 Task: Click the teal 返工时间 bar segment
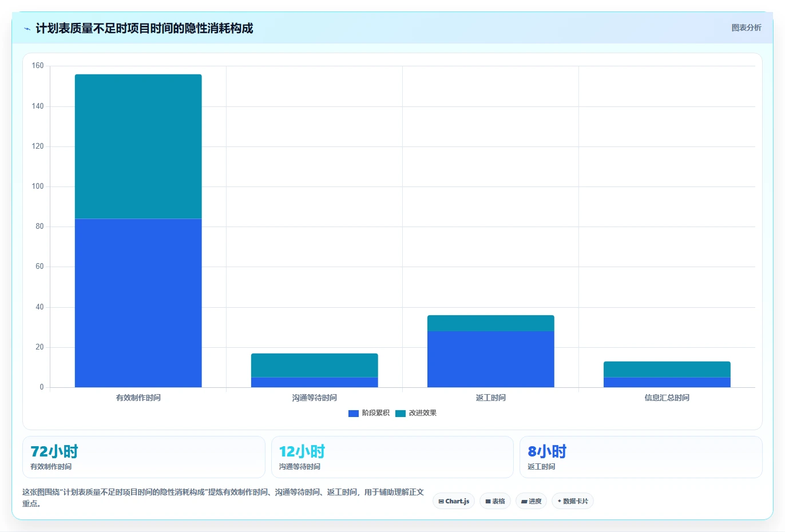point(491,323)
